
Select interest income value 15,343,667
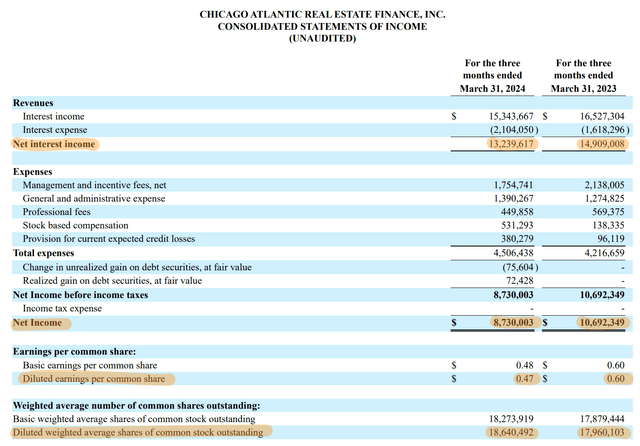click(x=511, y=116)
